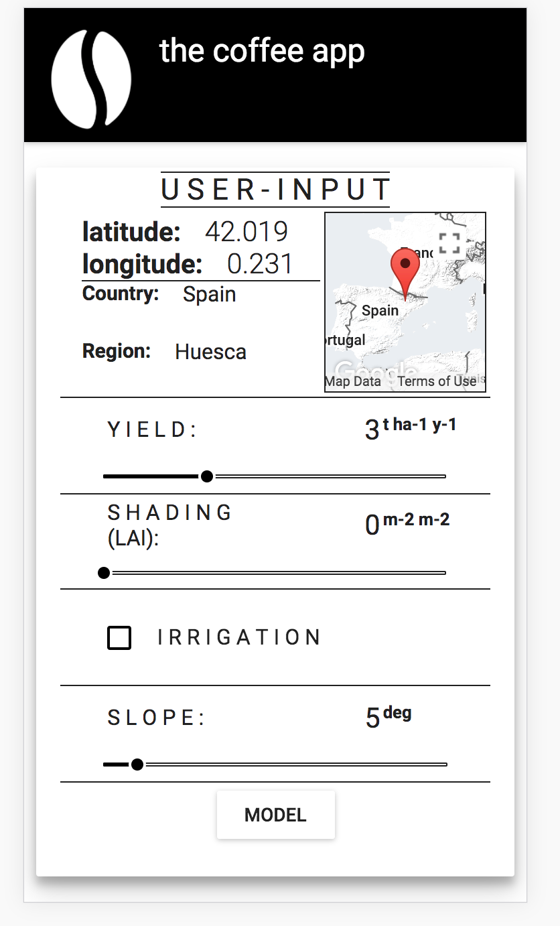Click the USER-INPUT heading
560x926 pixels.
pyautogui.click(x=275, y=190)
